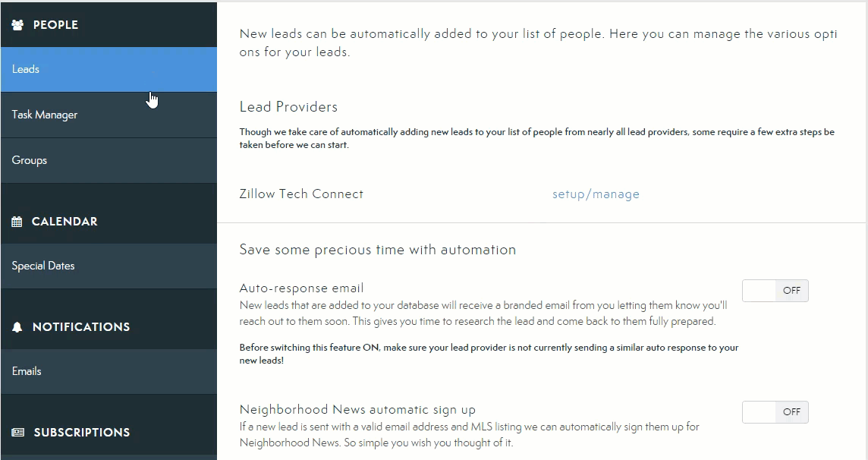
Task: Click the SUBSCRIPTIONS section header text
Action: pyautogui.click(x=82, y=433)
